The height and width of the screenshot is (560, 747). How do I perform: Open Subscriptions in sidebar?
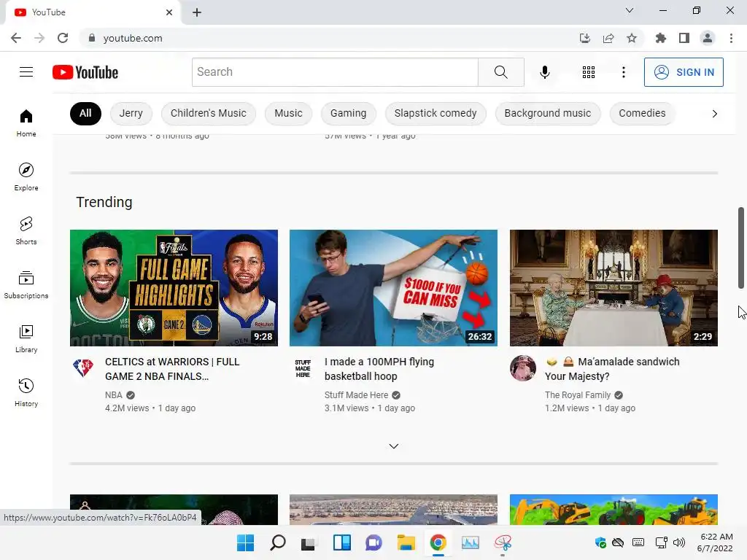pos(26,285)
